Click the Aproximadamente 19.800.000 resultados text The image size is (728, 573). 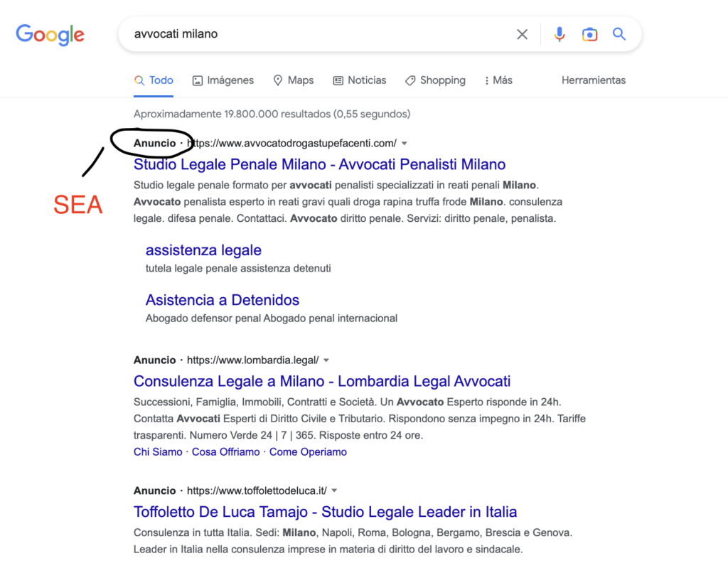coord(272,114)
